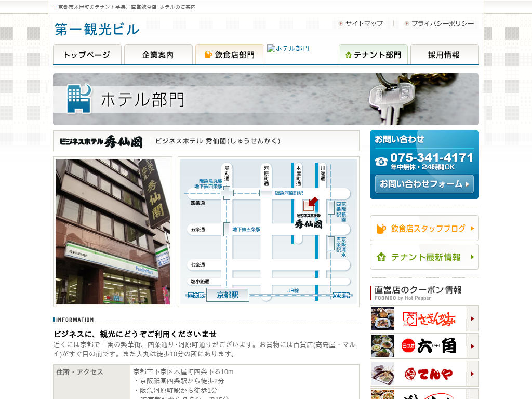Open the 企業案内 tab

point(158,55)
